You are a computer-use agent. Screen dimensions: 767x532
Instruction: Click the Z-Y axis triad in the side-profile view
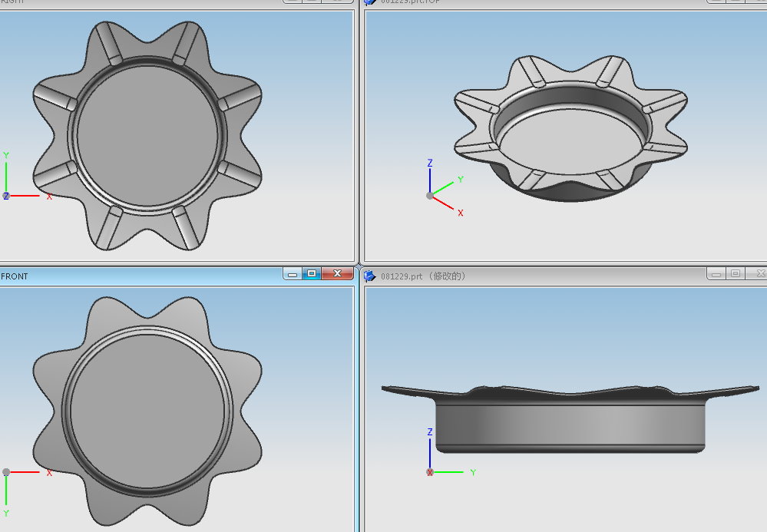click(451, 452)
